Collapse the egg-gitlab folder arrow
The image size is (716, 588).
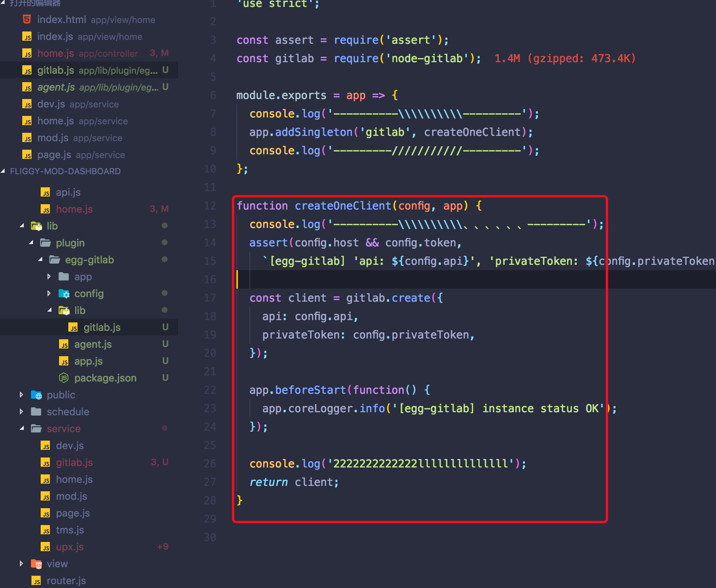40,259
